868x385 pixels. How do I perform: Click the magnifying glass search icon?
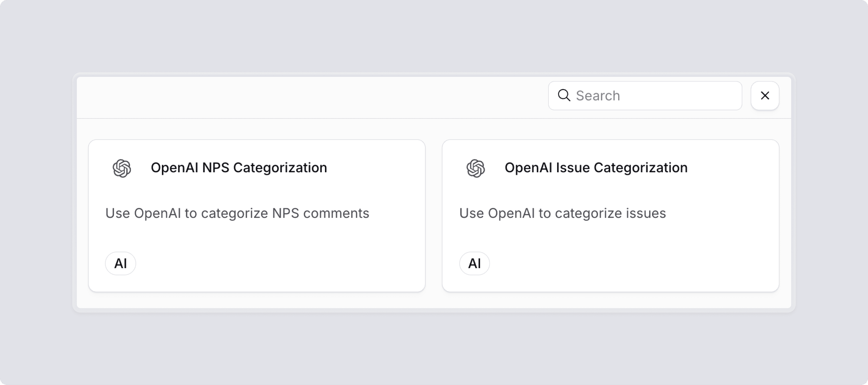(x=564, y=95)
